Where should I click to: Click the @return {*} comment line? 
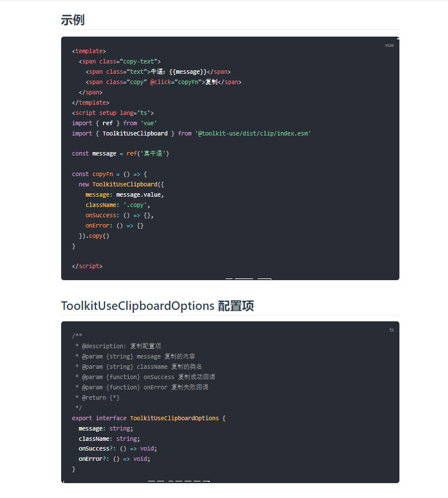[98, 397]
